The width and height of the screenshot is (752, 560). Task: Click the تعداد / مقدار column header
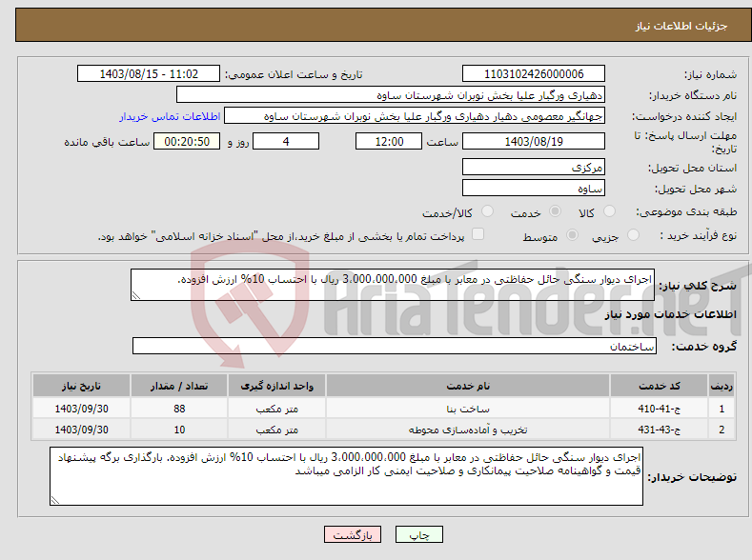tap(179, 386)
